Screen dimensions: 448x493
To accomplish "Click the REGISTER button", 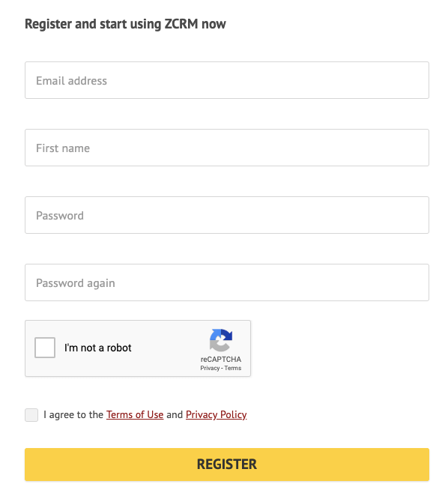I will (227, 465).
